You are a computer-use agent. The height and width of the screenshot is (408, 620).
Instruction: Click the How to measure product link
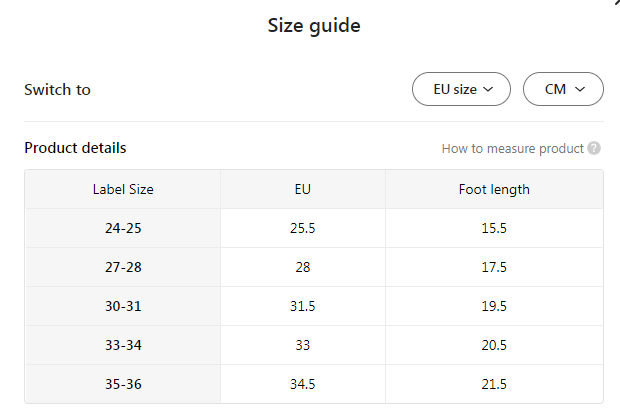pos(512,148)
